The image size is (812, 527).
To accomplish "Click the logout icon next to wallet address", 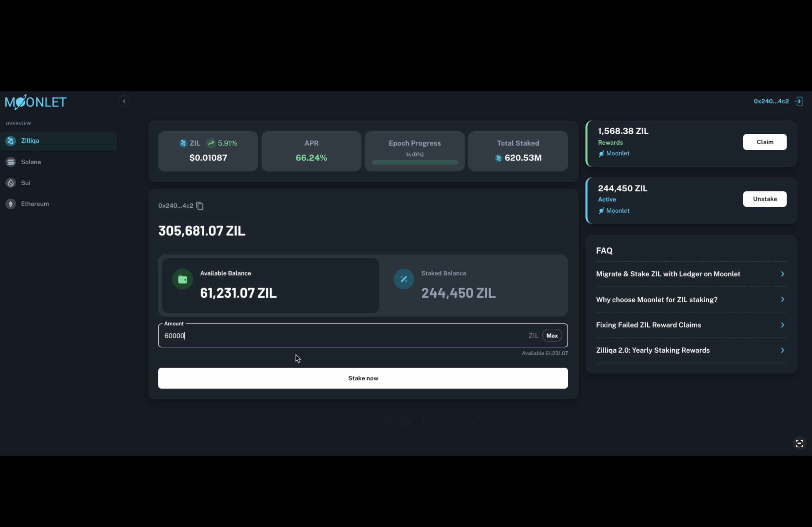I will coord(799,101).
